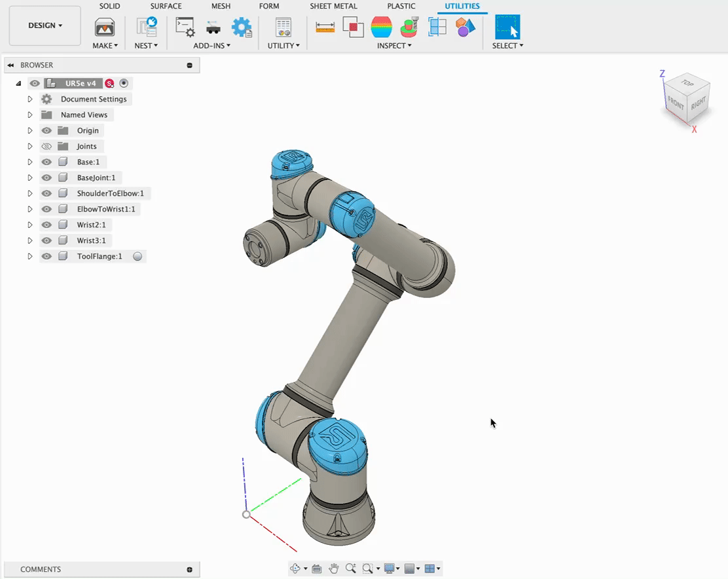Hide the Origin folder
Viewport: 728px width, 579px height.
click(x=46, y=130)
